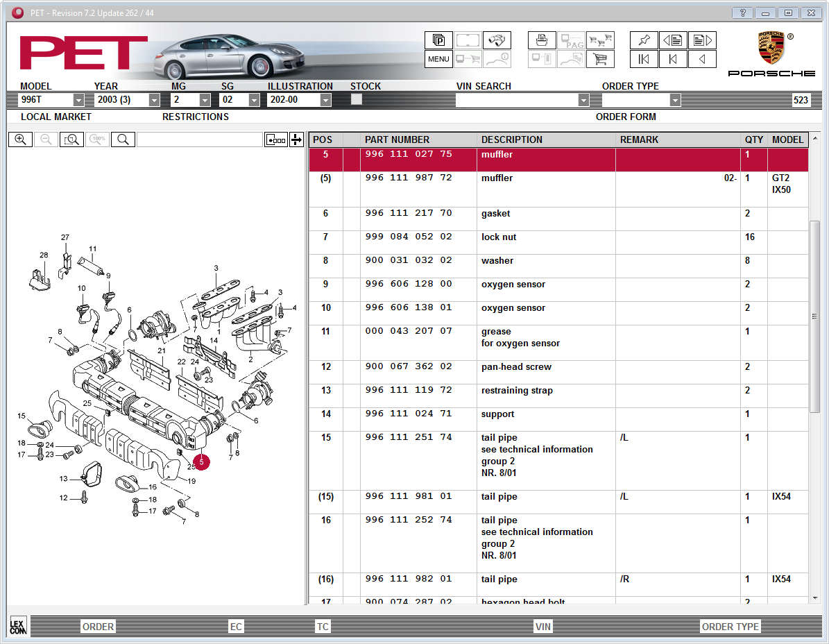This screenshot has height=644, width=829.
Task: Click the binoculars search icon
Action: click(497, 40)
